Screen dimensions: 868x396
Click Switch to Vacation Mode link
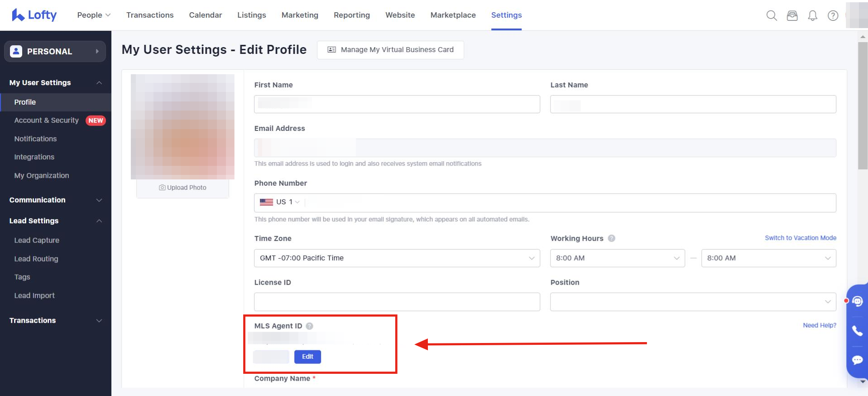[800, 238]
